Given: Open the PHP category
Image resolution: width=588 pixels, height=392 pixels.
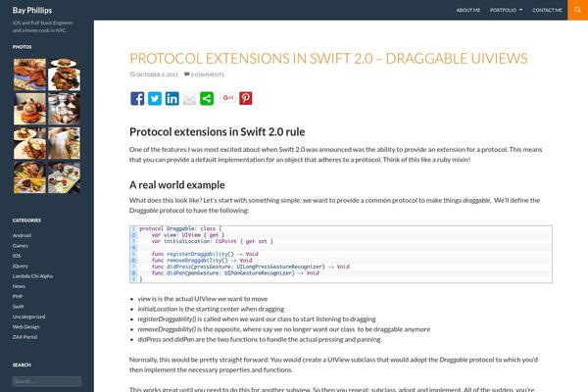Looking at the screenshot, I should pyautogui.click(x=18, y=296).
